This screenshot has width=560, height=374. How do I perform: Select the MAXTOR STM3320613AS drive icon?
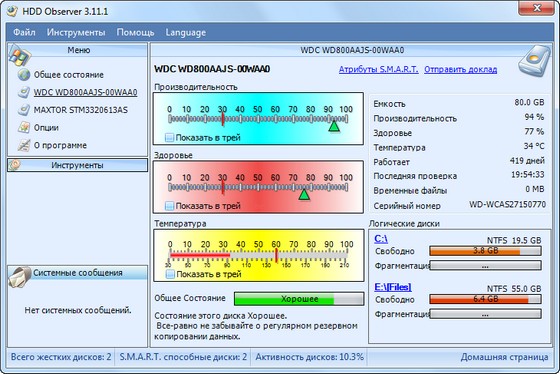(24, 110)
